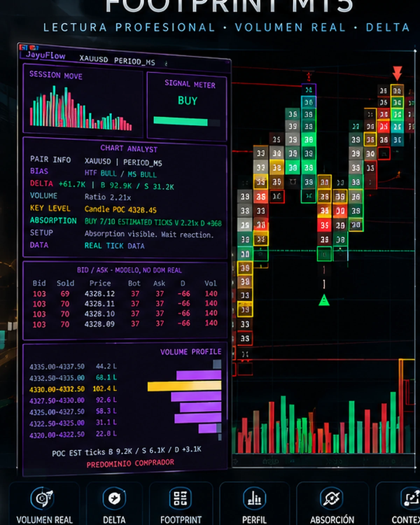Click the Footprint grid icon

pyautogui.click(x=180, y=498)
